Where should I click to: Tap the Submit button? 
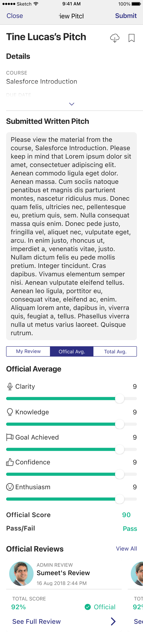coord(126,16)
